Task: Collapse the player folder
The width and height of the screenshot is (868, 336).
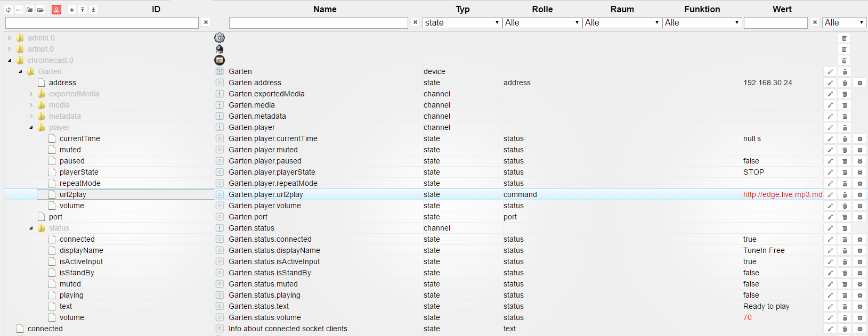Action: point(31,127)
